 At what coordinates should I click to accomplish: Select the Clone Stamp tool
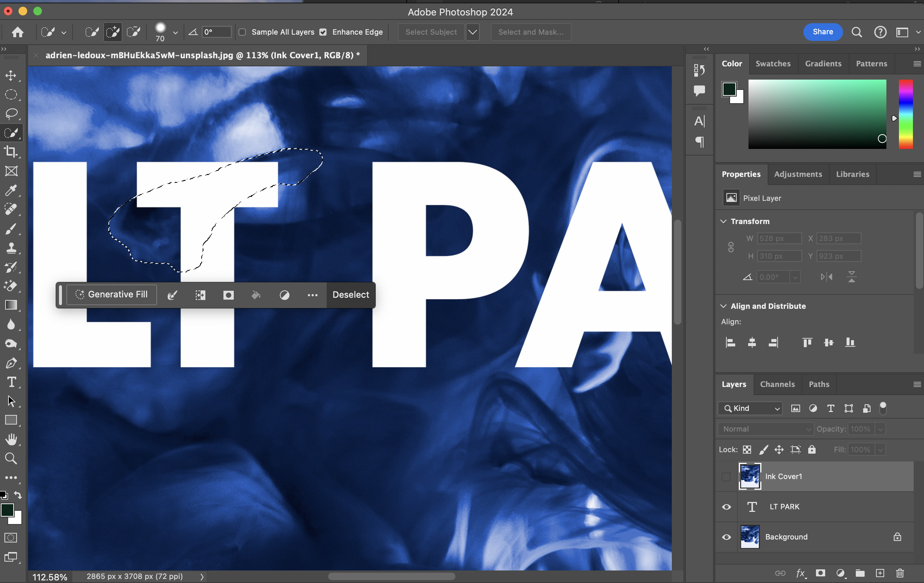[x=11, y=248]
